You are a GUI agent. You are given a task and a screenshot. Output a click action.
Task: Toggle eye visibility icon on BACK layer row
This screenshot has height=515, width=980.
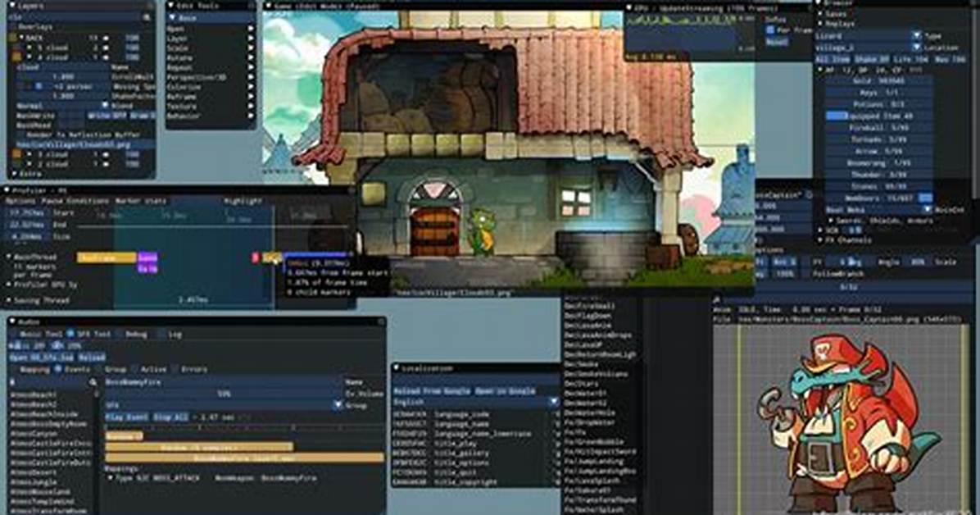tap(106, 39)
